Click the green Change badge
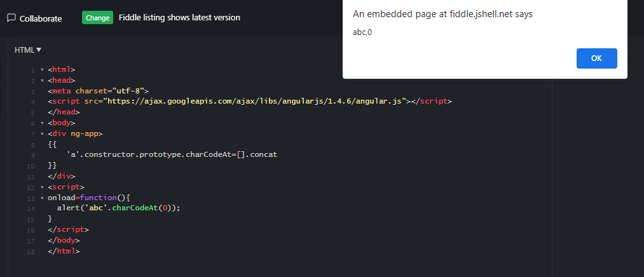The width and height of the screenshot is (644, 277). click(x=97, y=18)
